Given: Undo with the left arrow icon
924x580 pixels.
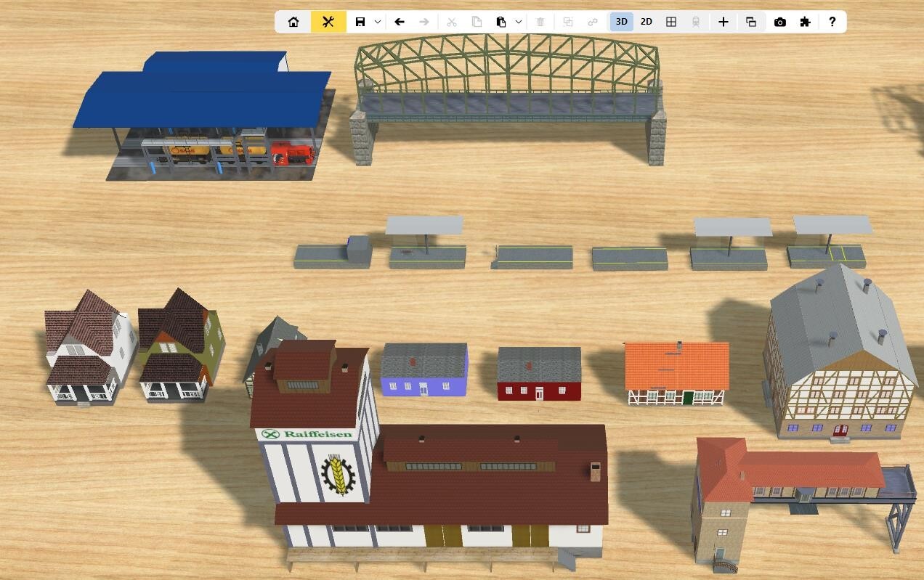Looking at the screenshot, I should (399, 22).
